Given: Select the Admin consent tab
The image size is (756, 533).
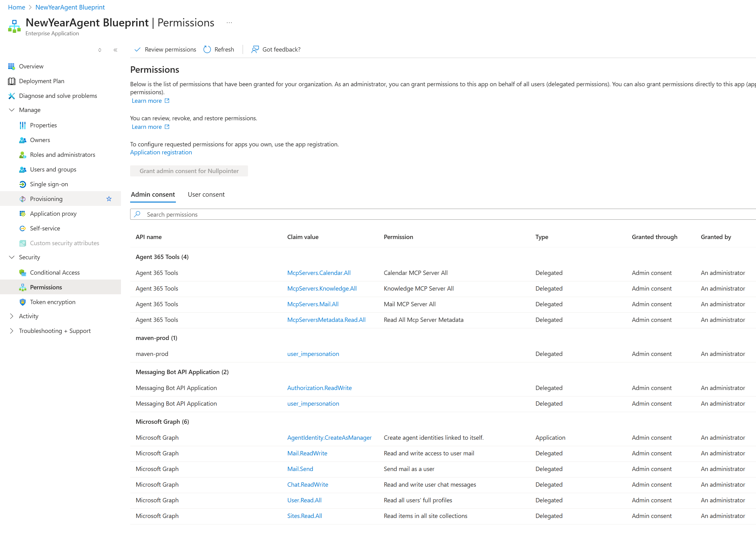Looking at the screenshot, I should [153, 195].
